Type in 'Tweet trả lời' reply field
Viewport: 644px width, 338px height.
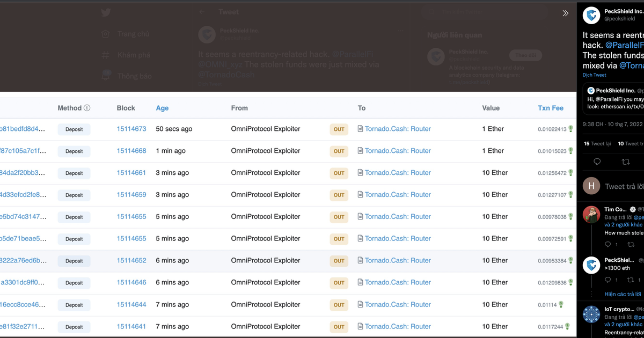624,186
